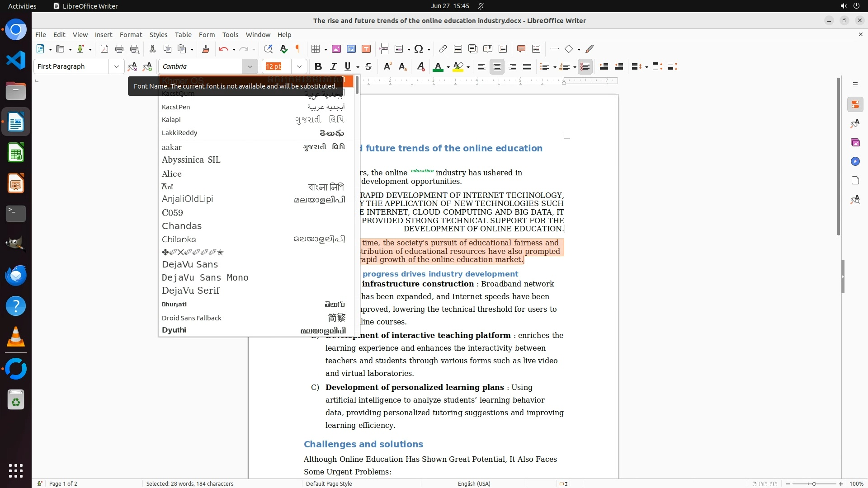Choose DejaVu Sans Mono from font list

(x=205, y=277)
